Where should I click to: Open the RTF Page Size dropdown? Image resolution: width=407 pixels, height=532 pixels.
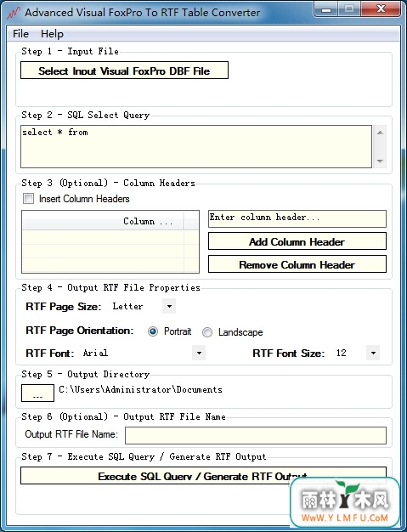tap(169, 306)
